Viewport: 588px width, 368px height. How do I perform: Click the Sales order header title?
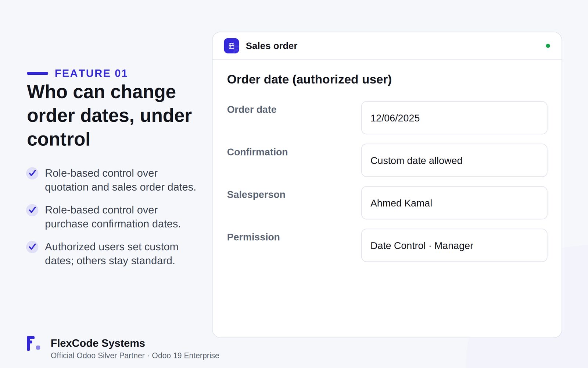click(272, 46)
